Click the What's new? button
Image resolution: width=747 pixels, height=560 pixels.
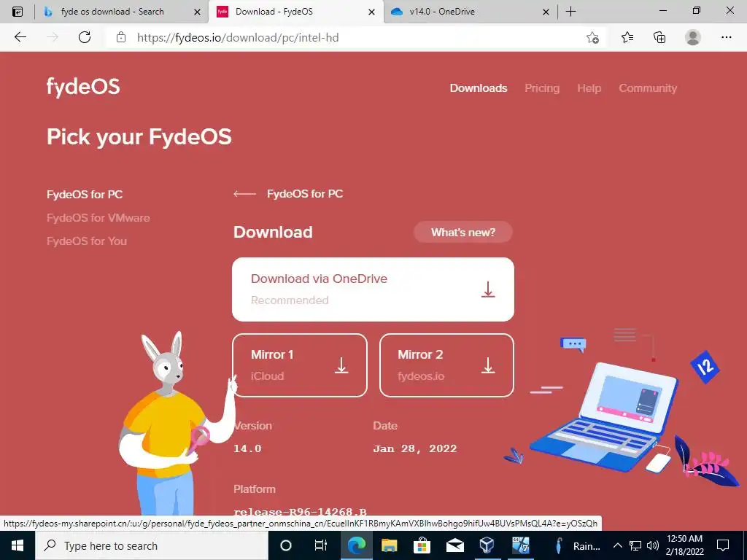point(463,232)
